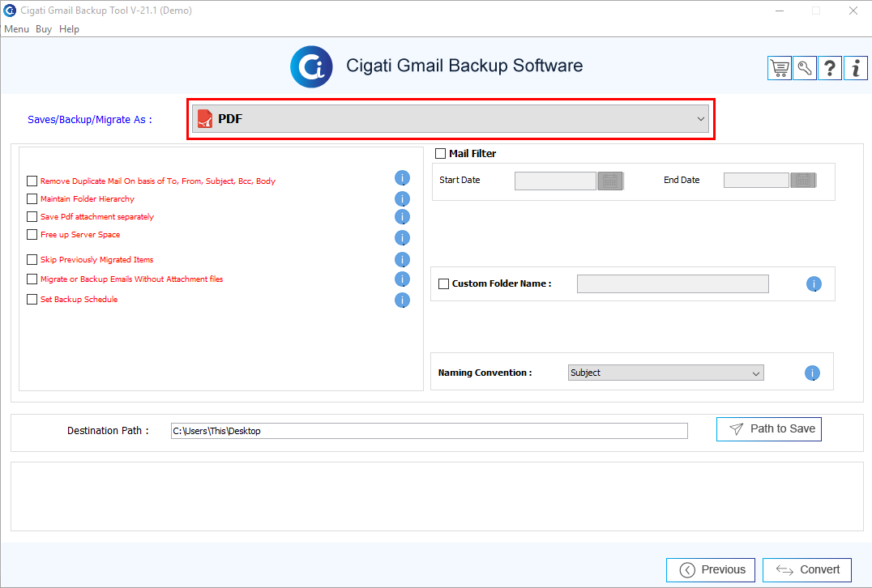Open help with the question mark icon

click(830, 68)
